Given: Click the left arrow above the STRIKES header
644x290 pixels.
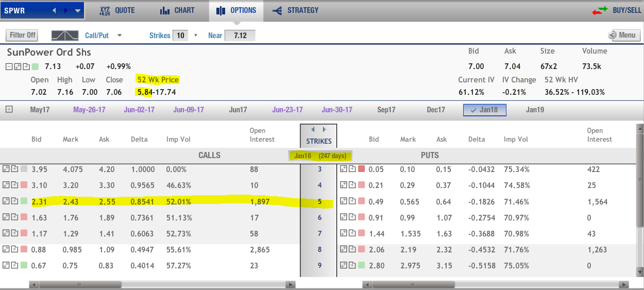Looking at the screenshot, I should [x=313, y=130].
